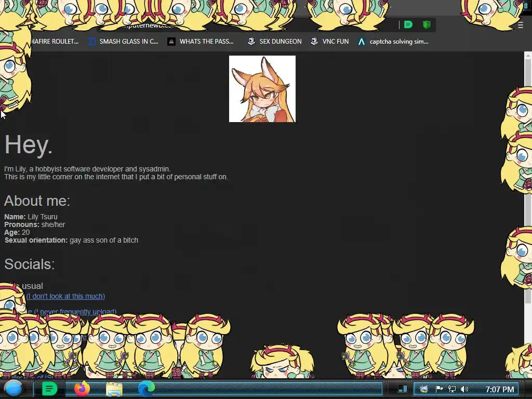
Task: Open the captcha solving sim... bookmark
Action: (x=393, y=42)
